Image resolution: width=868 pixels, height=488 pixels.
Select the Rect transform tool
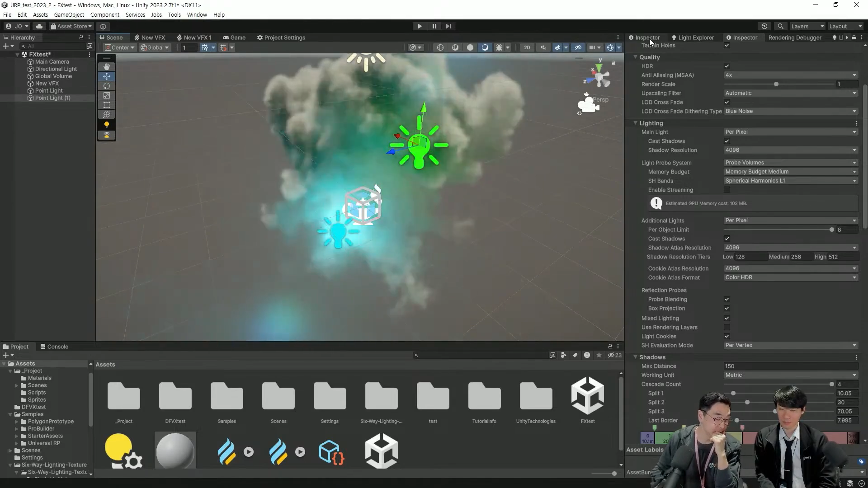coord(107,105)
